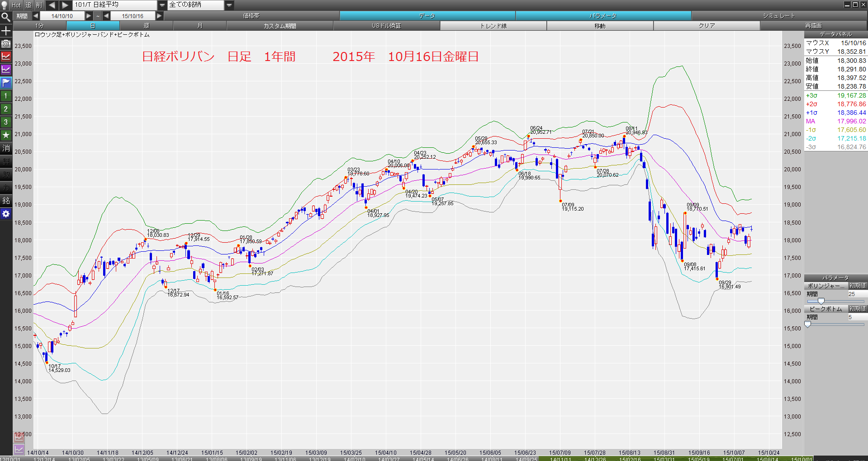Switch to the 月 timeframe tab
This screenshot has width=868, height=461.
pyautogui.click(x=199, y=26)
